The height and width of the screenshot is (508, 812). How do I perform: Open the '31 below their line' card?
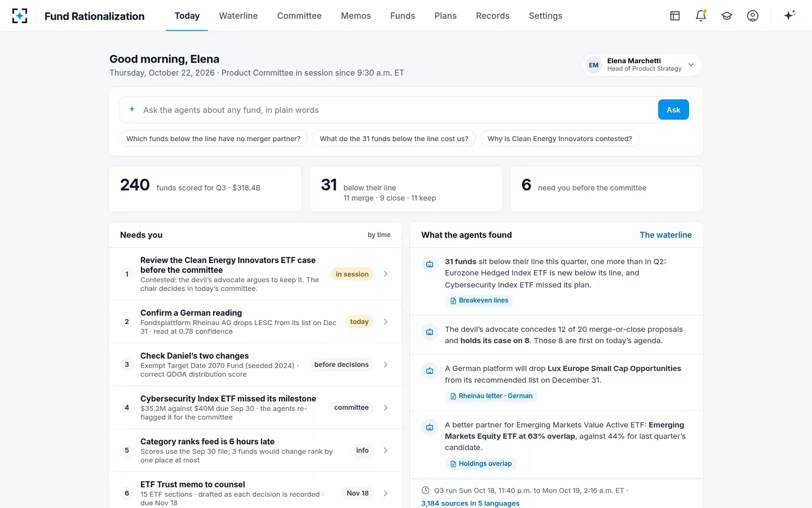406,189
